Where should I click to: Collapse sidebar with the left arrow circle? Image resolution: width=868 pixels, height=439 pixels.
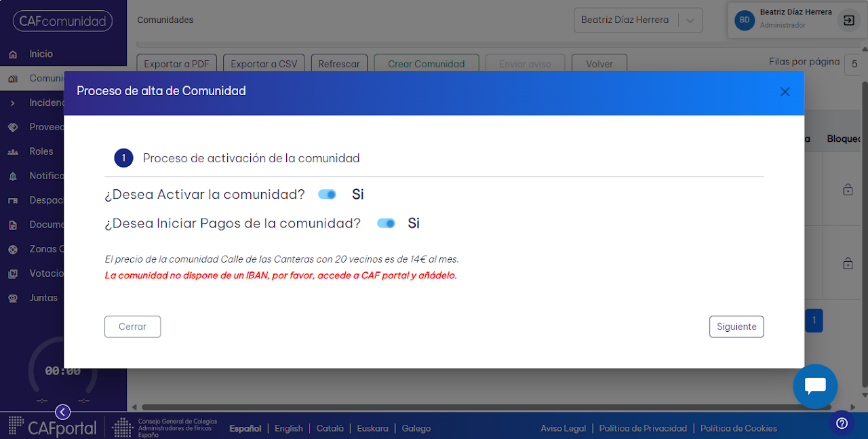(62, 412)
